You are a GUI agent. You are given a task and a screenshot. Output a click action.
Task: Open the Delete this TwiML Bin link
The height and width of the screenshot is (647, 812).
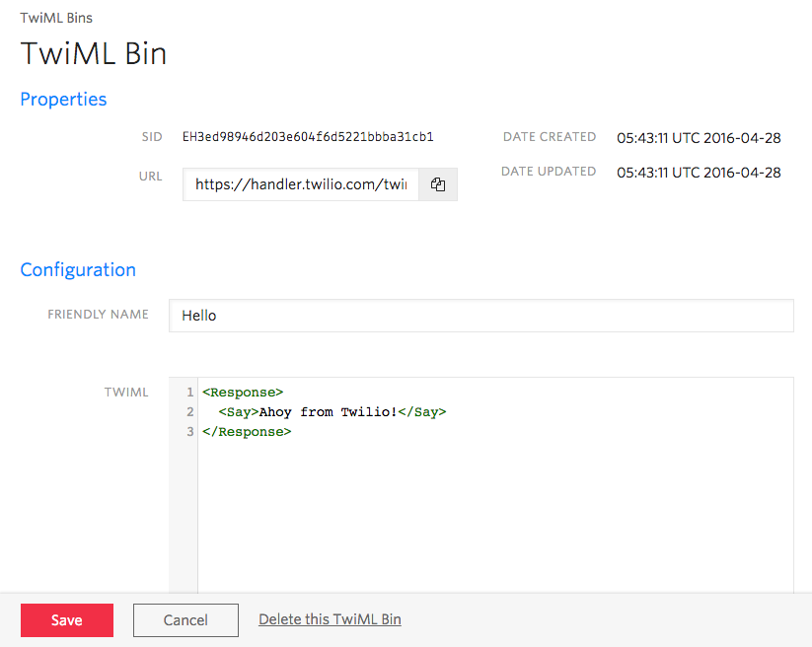pos(330,619)
